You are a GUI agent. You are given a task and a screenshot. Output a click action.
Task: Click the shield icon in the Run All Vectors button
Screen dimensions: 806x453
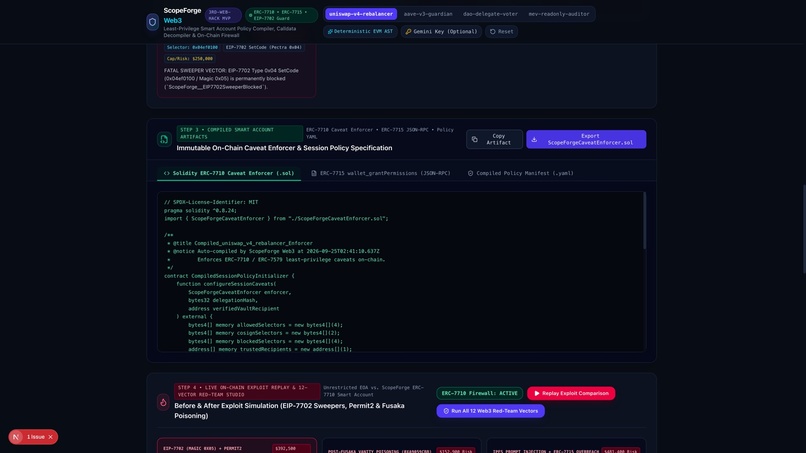click(x=446, y=411)
